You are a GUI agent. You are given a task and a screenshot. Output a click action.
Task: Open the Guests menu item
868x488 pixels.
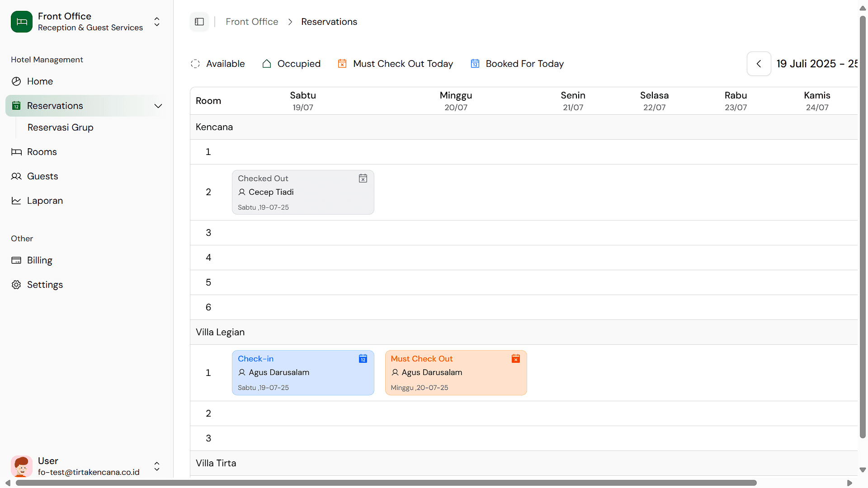42,176
